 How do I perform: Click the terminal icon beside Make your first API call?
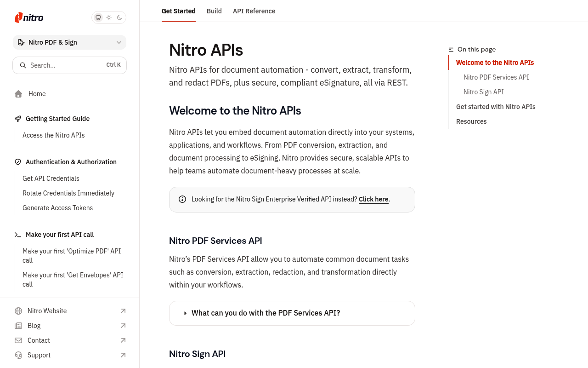[18, 235]
